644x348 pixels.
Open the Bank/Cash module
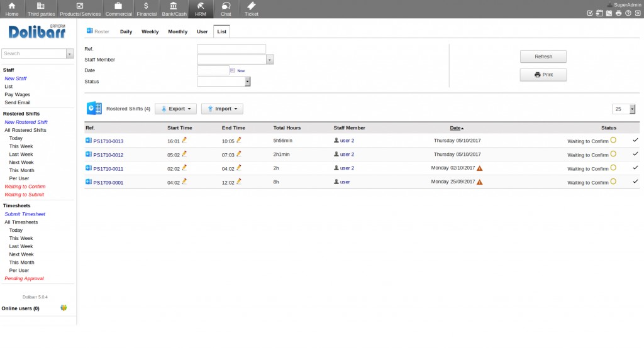[174, 9]
